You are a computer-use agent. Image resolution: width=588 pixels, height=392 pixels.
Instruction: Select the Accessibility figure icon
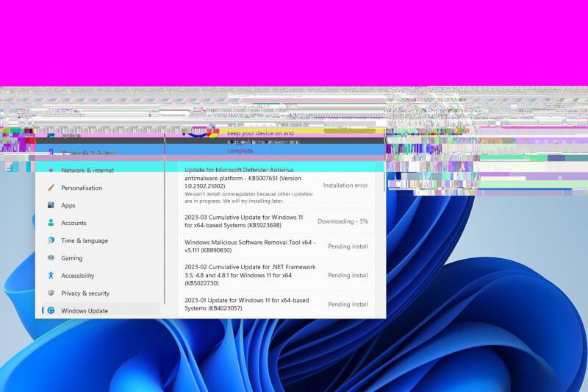[51, 275]
